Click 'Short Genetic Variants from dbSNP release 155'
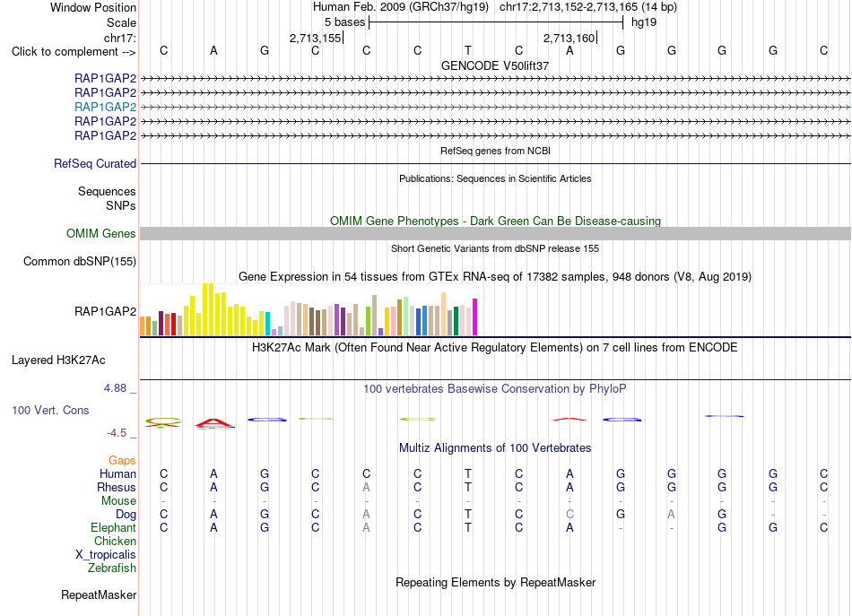The height and width of the screenshot is (616, 852). [495, 248]
